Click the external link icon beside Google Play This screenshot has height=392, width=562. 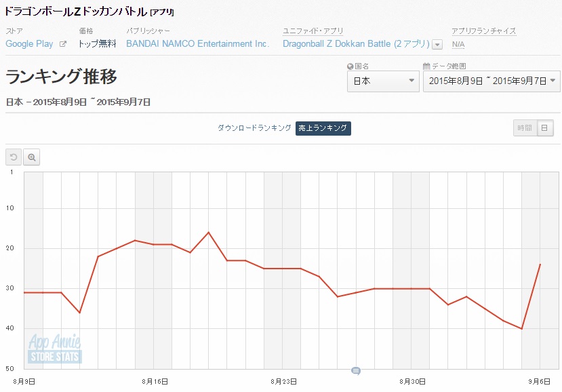[x=63, y=44]
